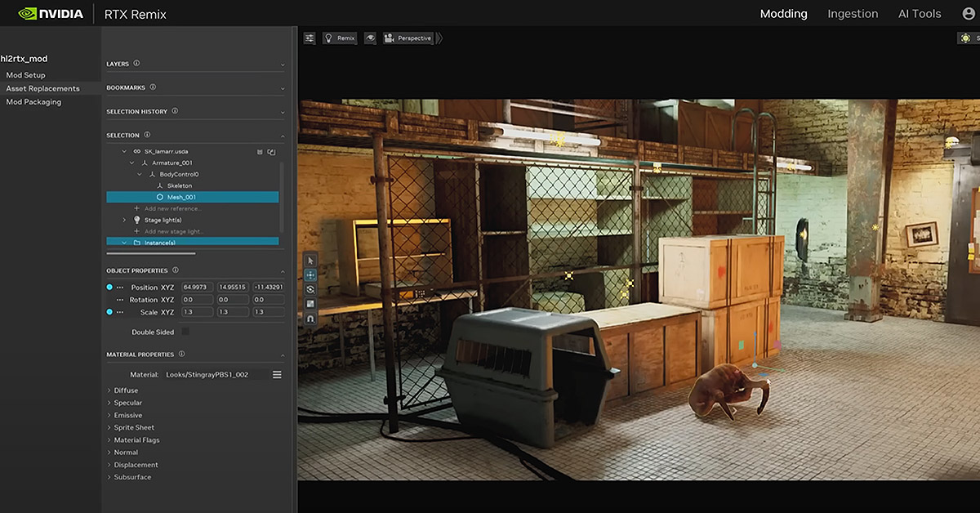Viewport: 980px width, 513px height.
Task: Switch to the Ingestion tab
Action: (853, 14)
